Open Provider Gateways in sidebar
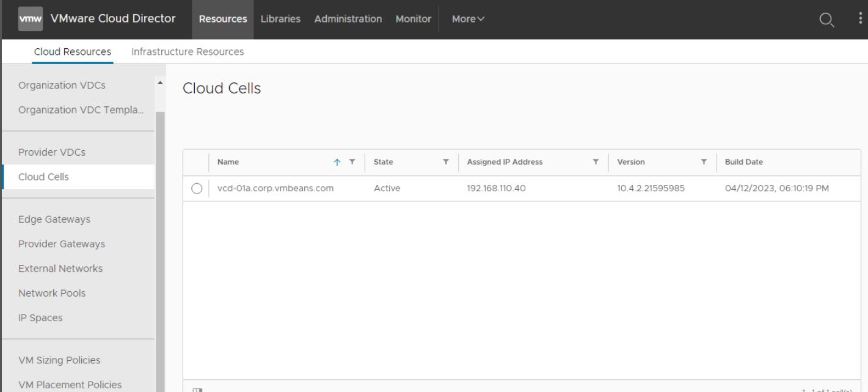The width and height of the screenshot is (868, 392). point(62,244)
